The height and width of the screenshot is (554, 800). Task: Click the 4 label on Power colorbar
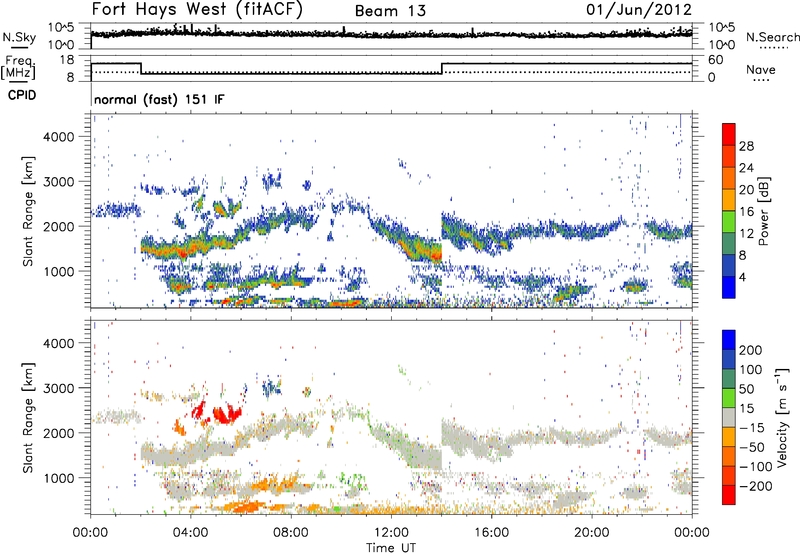(x=743, y=277)
